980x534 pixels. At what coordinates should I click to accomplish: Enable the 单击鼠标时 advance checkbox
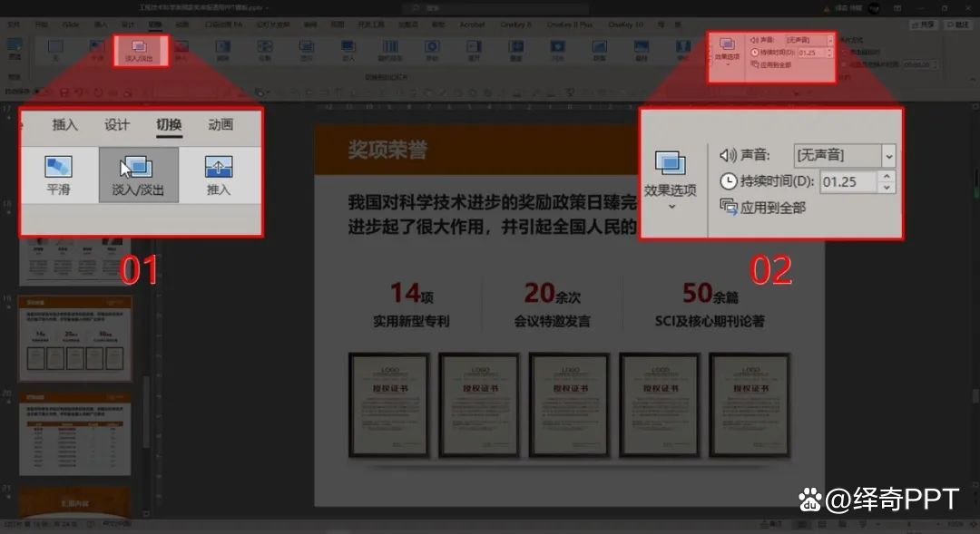844,52
